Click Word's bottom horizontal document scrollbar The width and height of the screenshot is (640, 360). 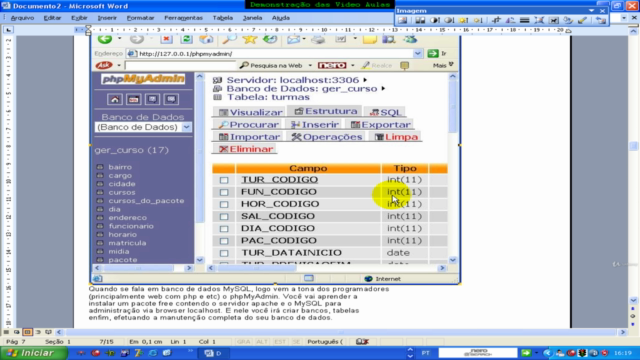click(x=341, y=332)
